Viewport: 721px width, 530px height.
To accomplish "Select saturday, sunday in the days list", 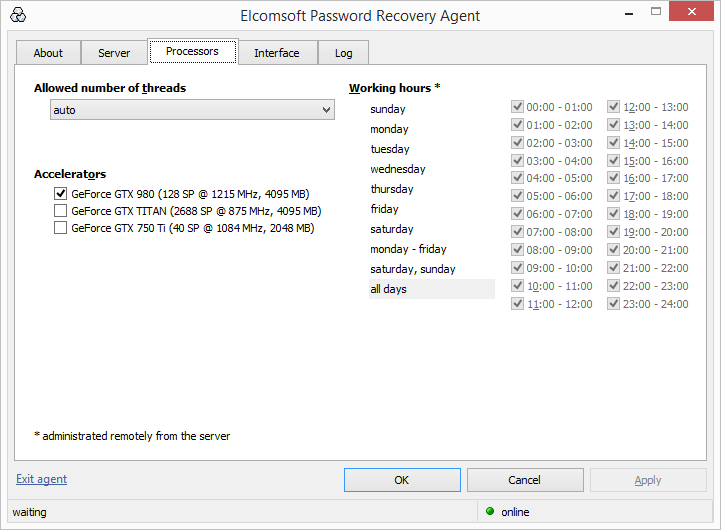I will pyautogui.click(x=412, y=269).
